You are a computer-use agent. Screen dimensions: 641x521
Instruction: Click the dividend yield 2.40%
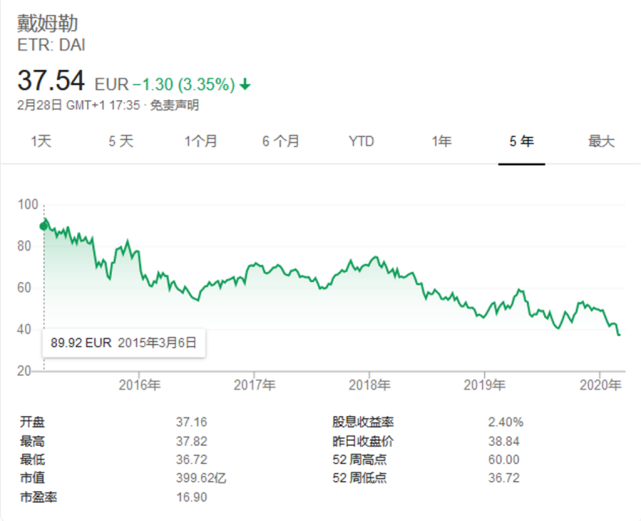[506, 422]
